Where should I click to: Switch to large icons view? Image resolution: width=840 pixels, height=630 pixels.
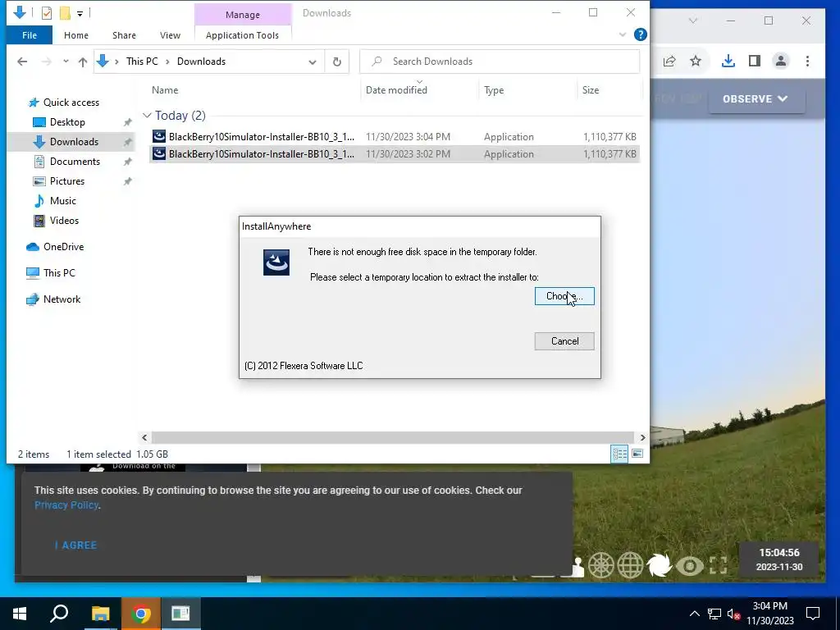[637, 454]
